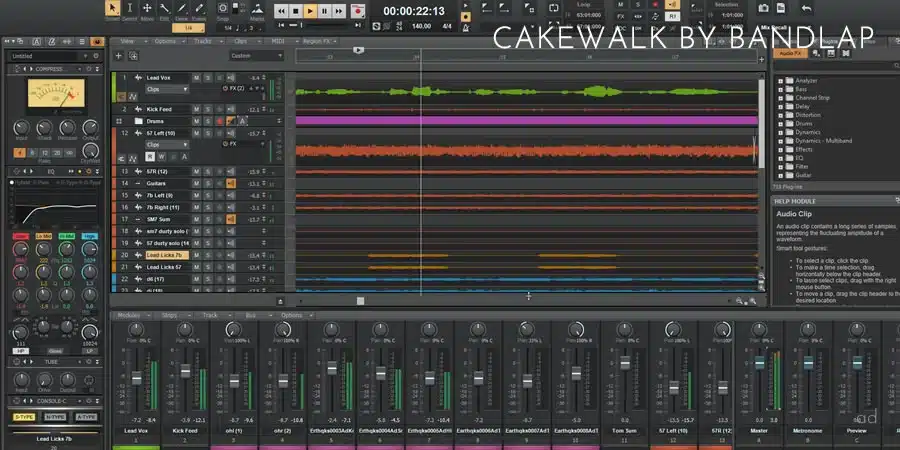Go to project end button
The height and width of the screenshot is (450, 900).
pos(358,25)
